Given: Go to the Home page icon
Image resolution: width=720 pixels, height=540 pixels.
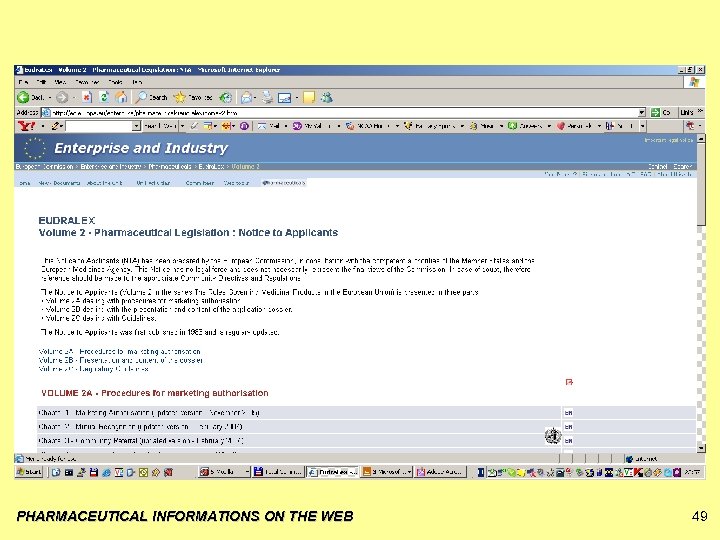Looking at the screenshot, I should tap(121, 97).
